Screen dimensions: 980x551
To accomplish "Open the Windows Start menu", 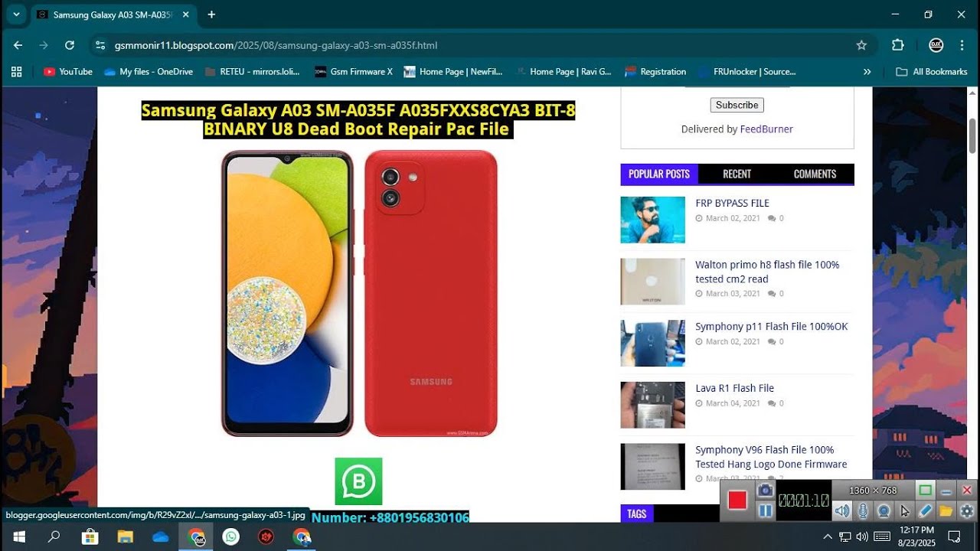I will (x=18, y=536).
